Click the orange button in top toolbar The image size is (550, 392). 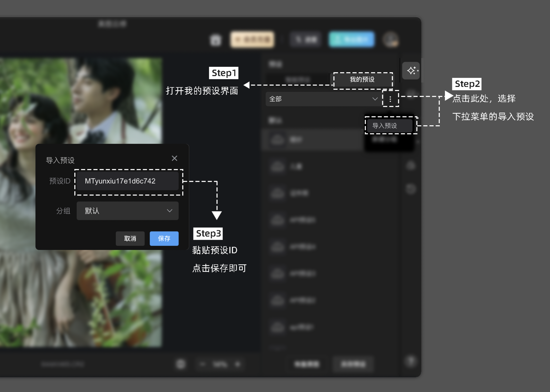[x=252, y=40]
